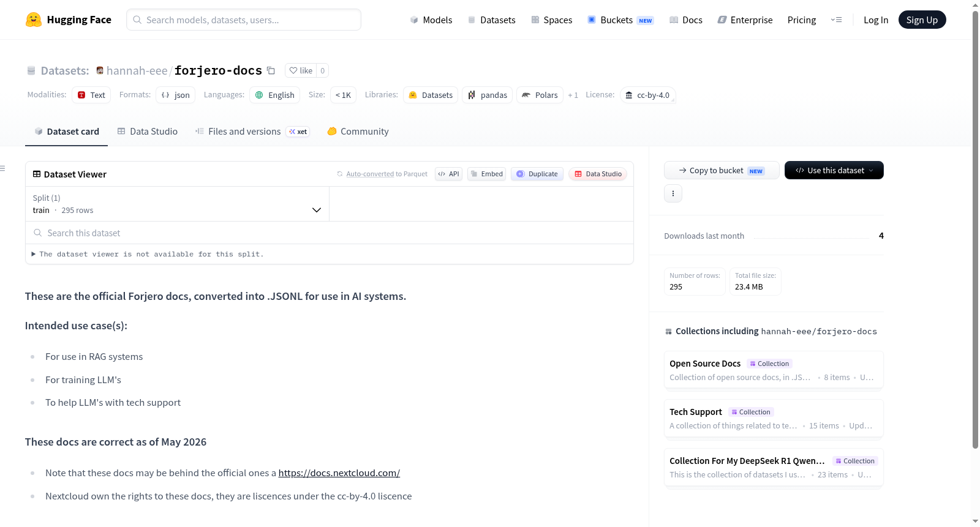Open Models in top navigation
980x527 pixels.
pyautogui.click(x=431, y=20)
